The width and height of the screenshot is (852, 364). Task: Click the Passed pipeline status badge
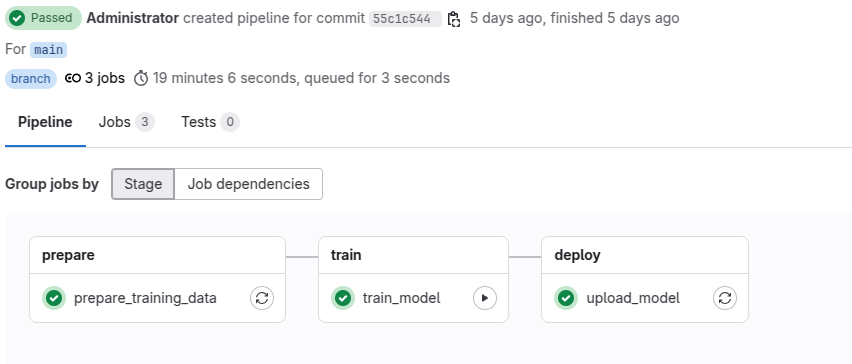tap(43, 18)
